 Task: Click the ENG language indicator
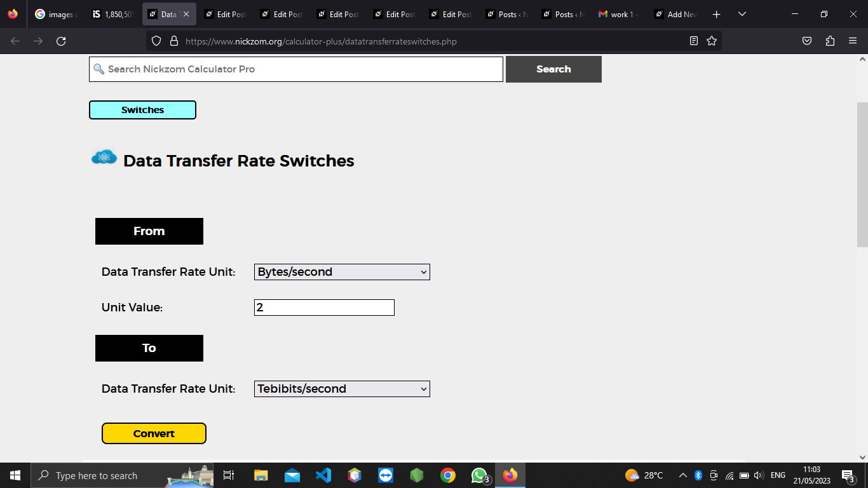coord(778,475)
